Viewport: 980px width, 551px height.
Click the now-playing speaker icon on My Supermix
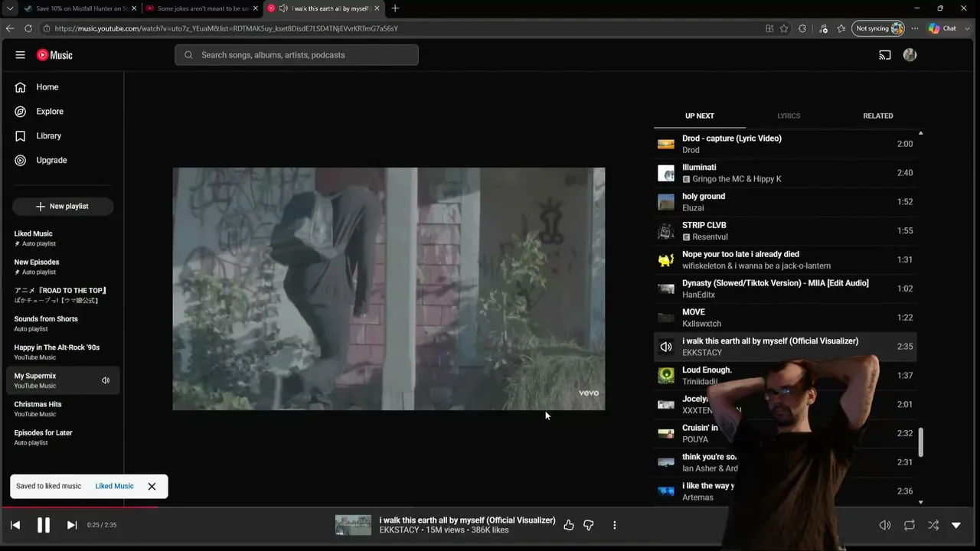[x=106, y=380]
